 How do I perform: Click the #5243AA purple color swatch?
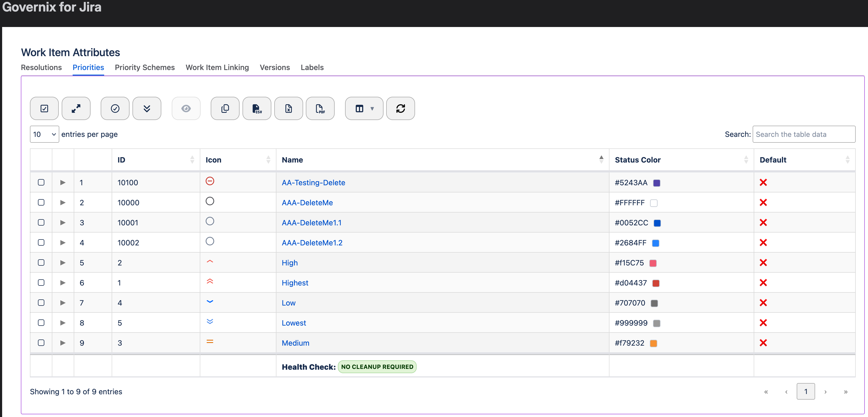coord(657,183)
